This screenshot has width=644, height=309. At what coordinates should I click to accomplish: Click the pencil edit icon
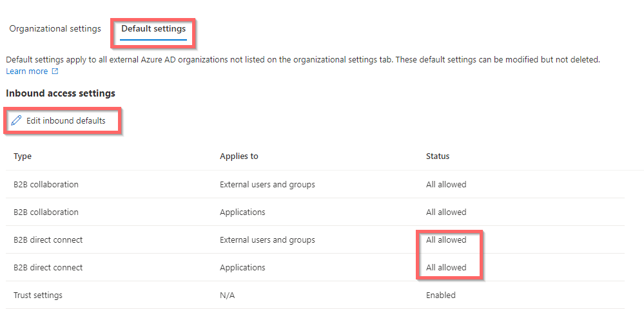(x=16, y=120)
